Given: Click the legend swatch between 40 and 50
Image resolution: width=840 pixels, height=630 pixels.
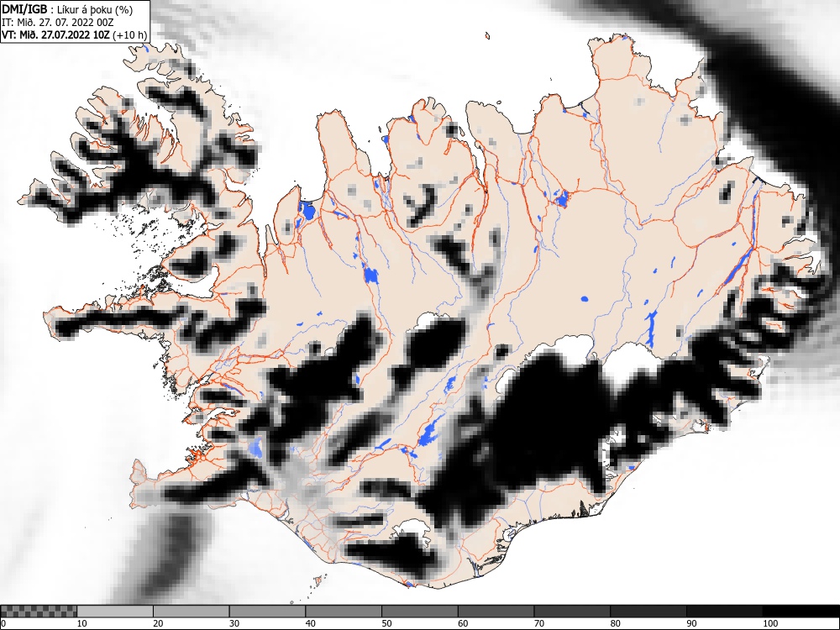Looking at the screenshot, I should coord(344,612).
